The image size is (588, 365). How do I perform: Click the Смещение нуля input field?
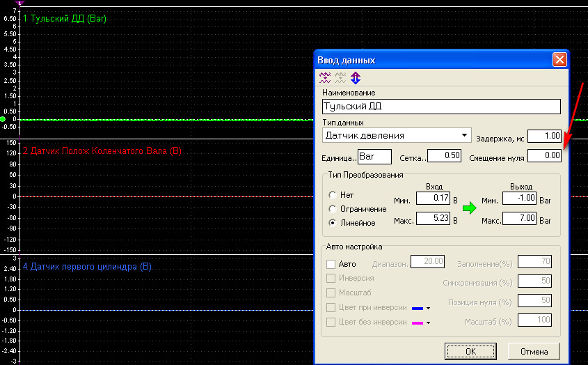pos(544,155)
